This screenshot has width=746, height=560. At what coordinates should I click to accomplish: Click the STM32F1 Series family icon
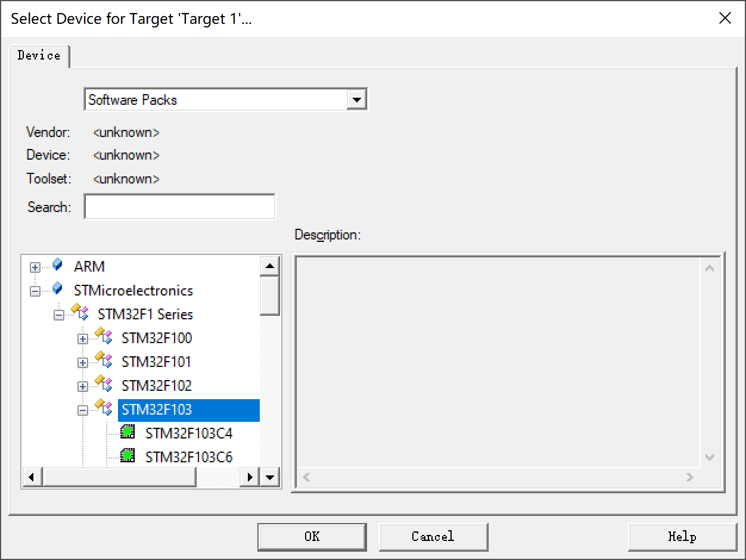click(x=80, y=313)
